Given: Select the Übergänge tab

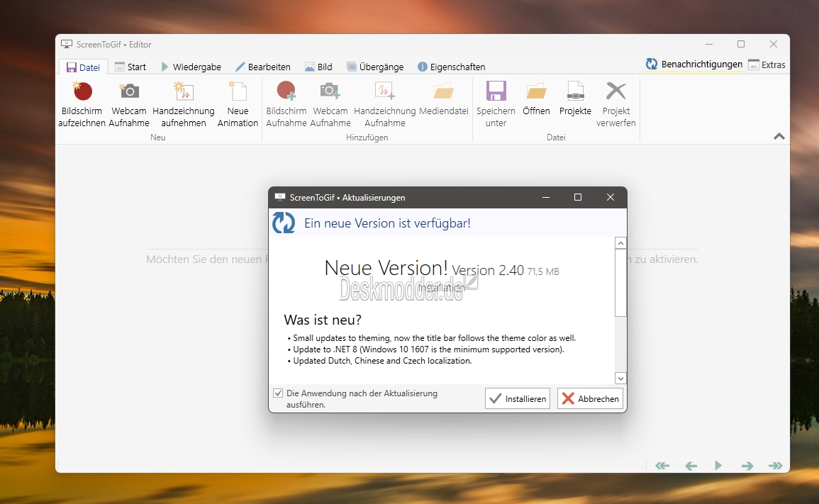Looking at the screenshot, I should tap(375, 67).
